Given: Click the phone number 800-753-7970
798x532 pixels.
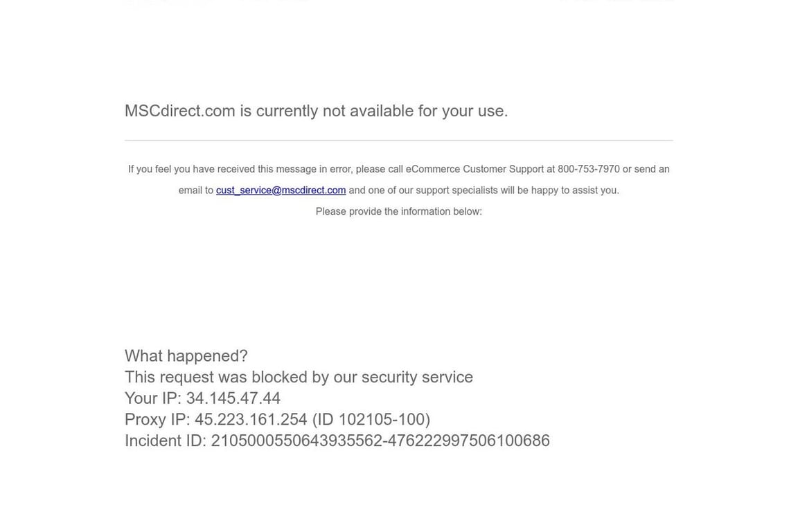Looking at the screenshot, I should click(588, 169).
